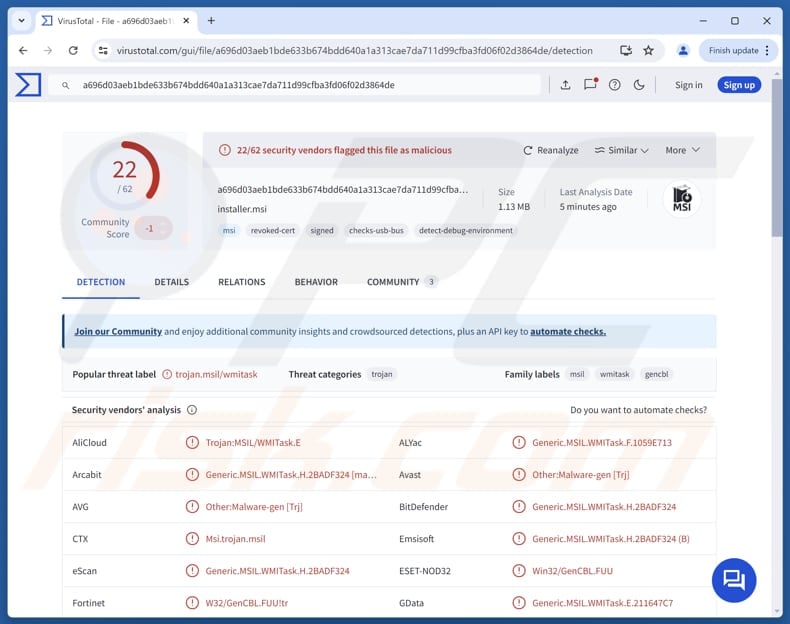Click the hash search input field
Image resolution: width=790 pixels, height=624 pixels.
tap(300, 85)
